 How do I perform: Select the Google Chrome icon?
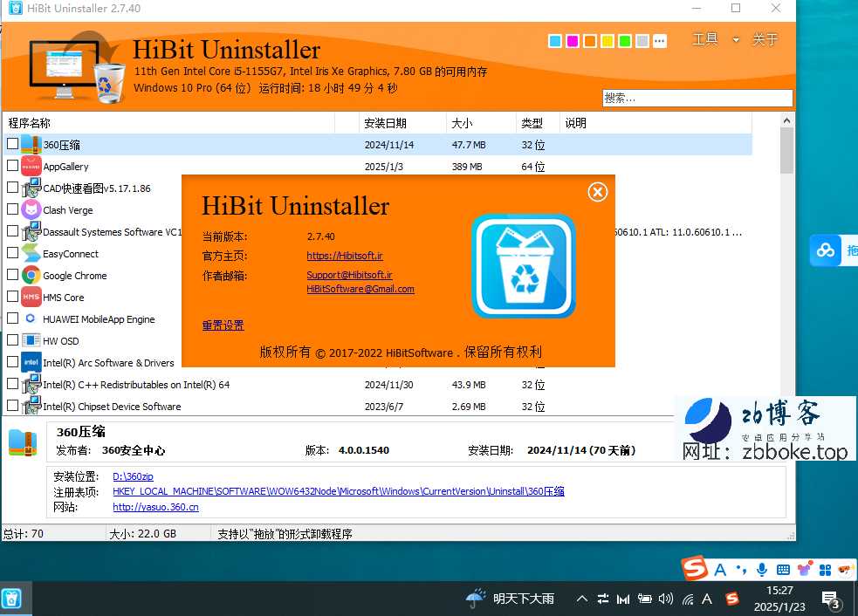[x=31, y=275]
